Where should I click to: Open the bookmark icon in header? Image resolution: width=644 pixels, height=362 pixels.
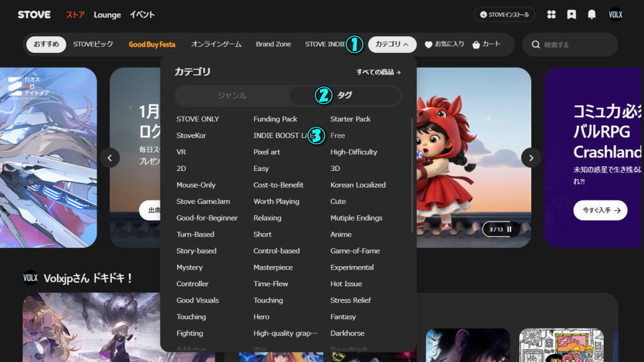point(572,14)
